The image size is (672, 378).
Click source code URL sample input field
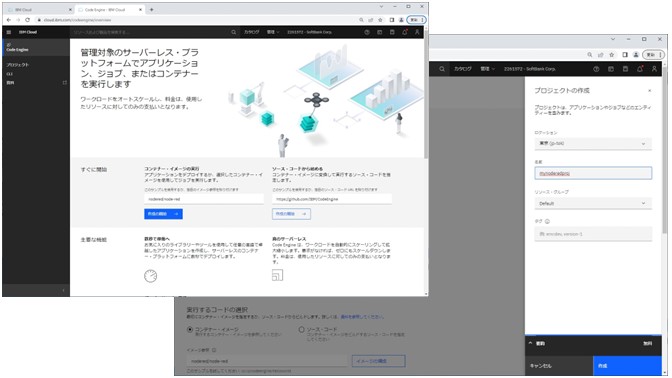point(332,199)
